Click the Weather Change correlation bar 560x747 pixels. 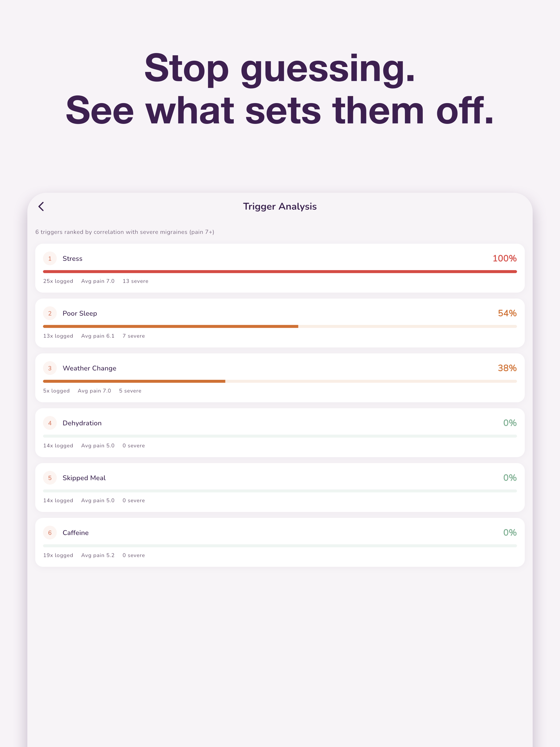click(280, 381)
